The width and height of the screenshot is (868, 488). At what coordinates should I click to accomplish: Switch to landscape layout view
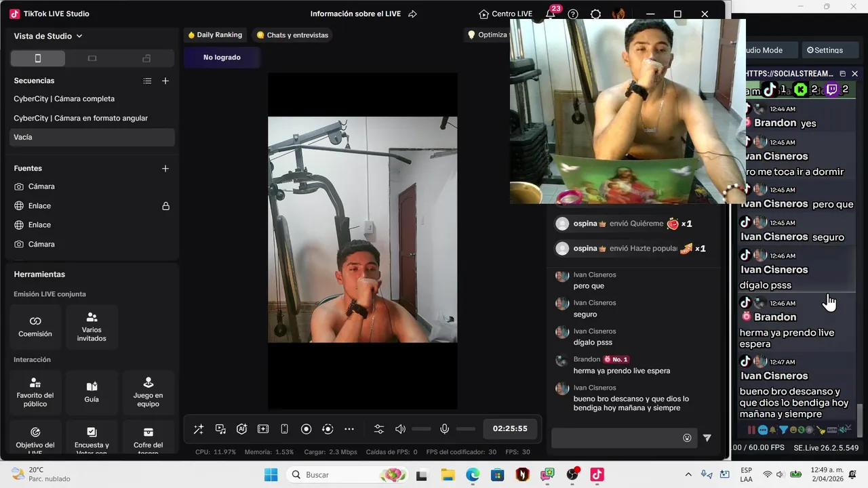point(92,58)
